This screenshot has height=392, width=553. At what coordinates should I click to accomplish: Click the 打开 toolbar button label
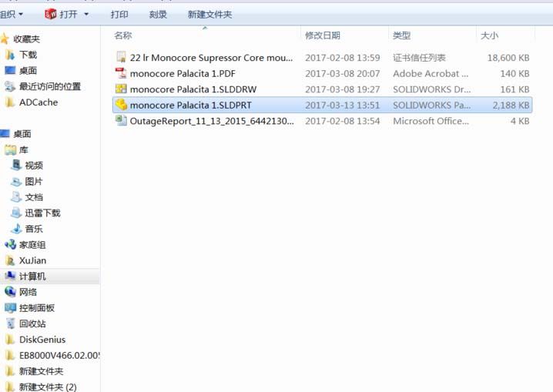point(69,15)
